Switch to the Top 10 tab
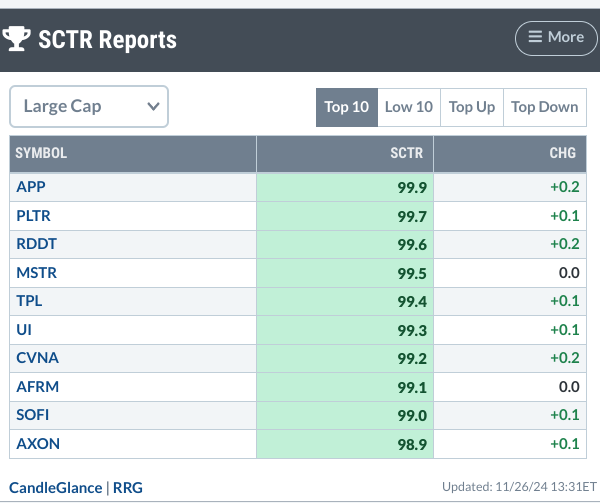The image size is (600, 503). point(347,107)
